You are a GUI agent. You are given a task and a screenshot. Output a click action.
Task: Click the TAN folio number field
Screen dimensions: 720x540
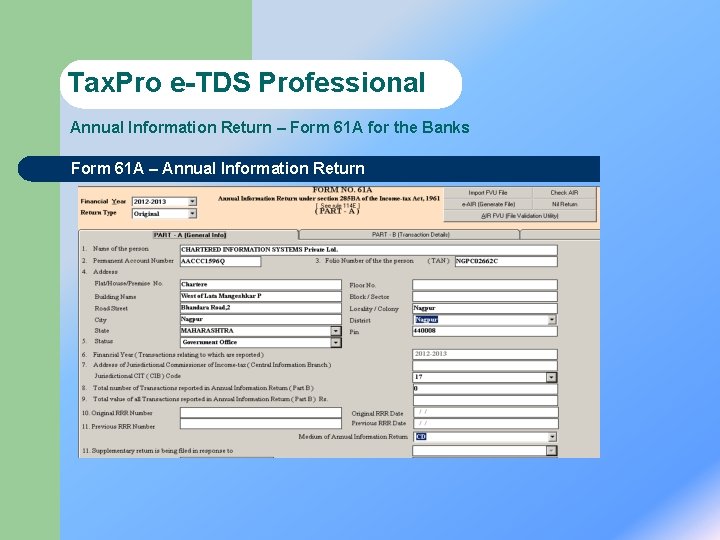[506, 261]
